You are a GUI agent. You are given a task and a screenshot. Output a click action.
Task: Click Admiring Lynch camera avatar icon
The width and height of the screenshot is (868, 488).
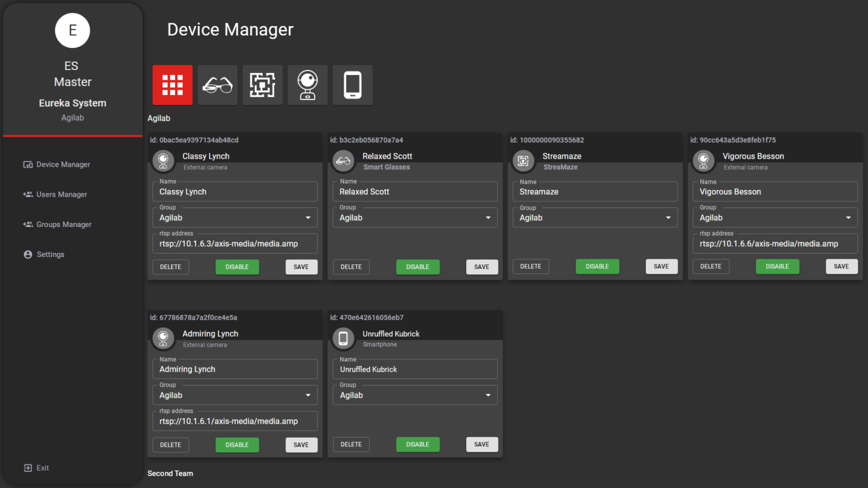pos(163,338)
